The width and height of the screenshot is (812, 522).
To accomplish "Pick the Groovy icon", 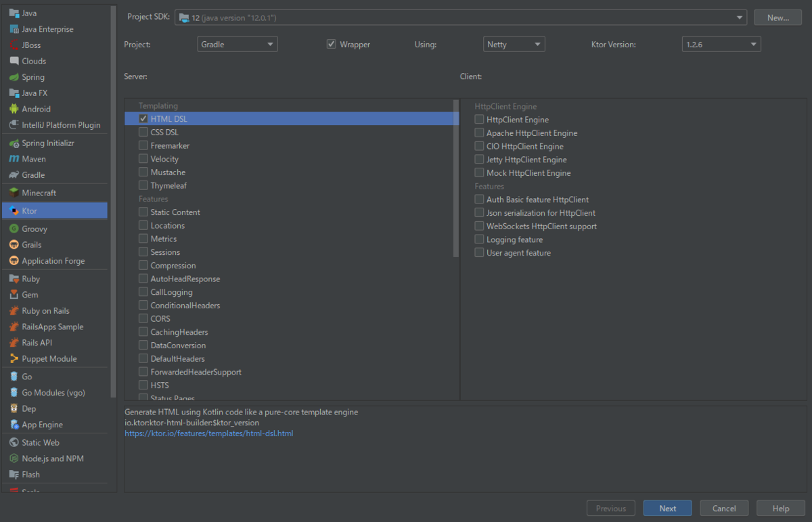I will [14, 229].
